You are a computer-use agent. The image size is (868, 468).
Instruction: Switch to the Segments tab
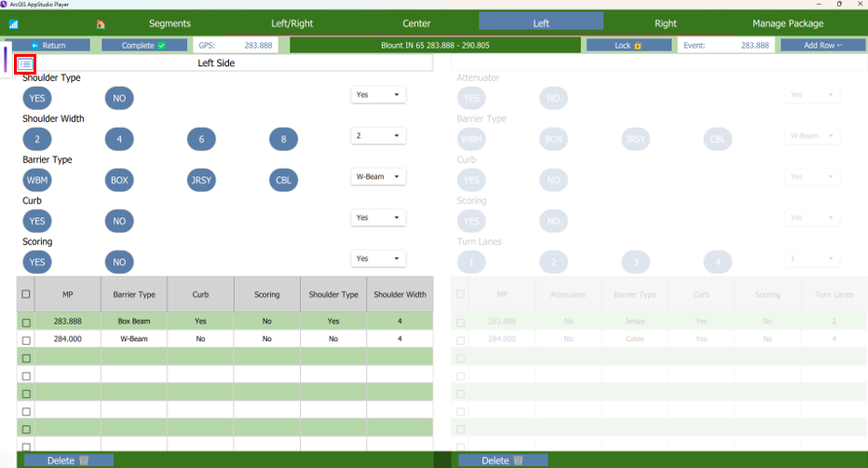pyautogui.click(x=170, y=23)
